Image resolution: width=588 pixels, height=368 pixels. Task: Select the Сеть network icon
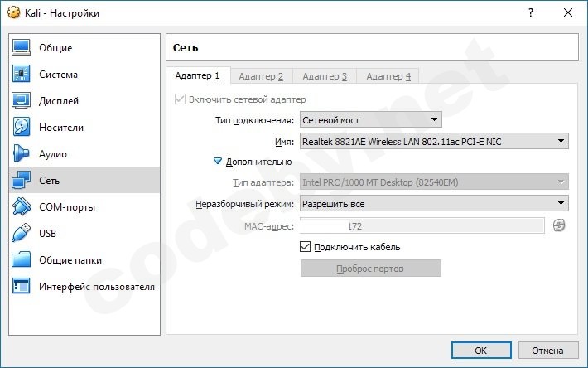[x=21, y=180]
